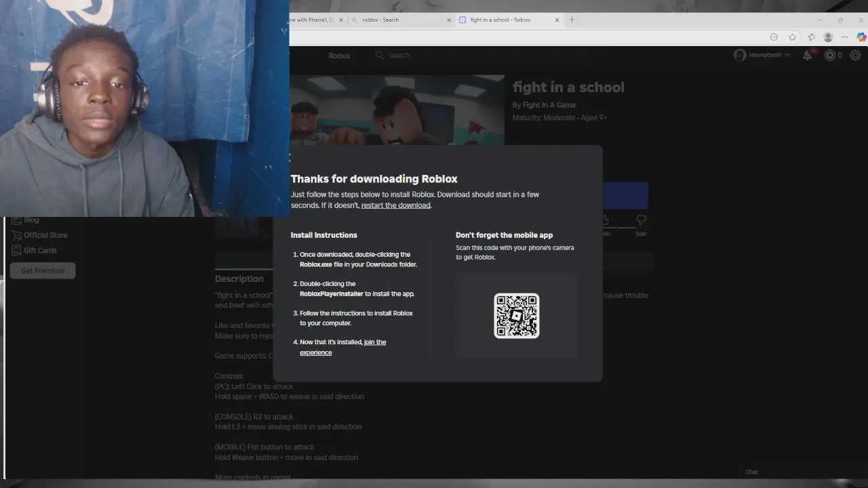Click the thumbs-up like icon

point(606,220)
